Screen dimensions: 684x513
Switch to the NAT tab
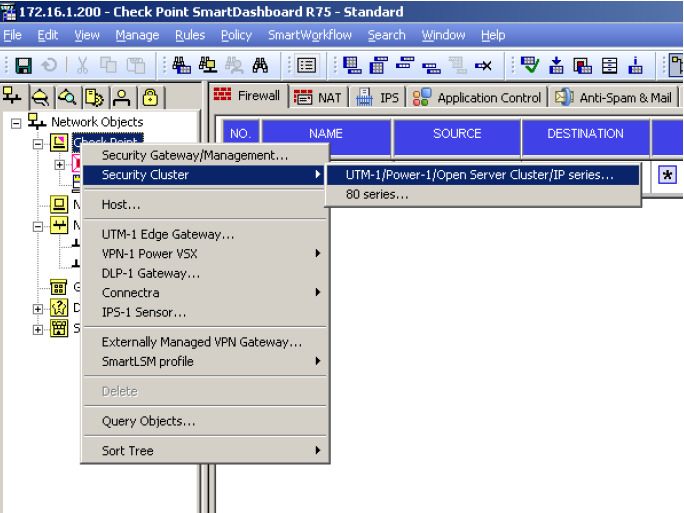click(x=318, y=97)
